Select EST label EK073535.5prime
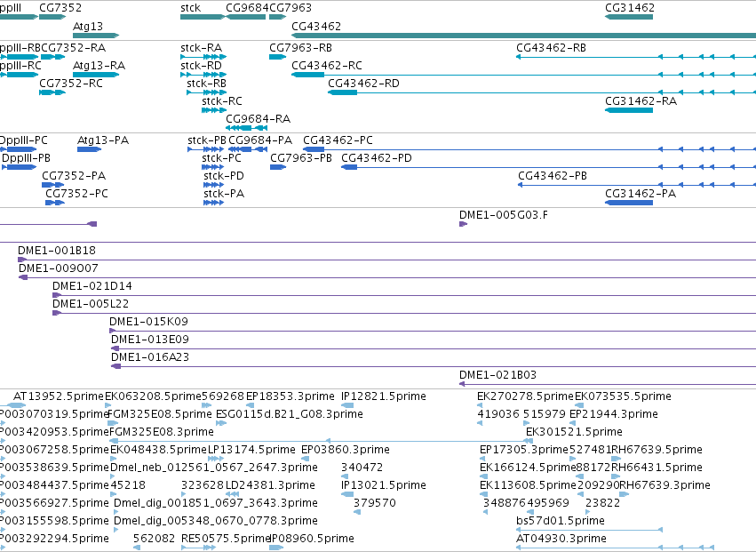Viewport: 756px width, 552px height. pyautogui.click(x=623, y=397)
